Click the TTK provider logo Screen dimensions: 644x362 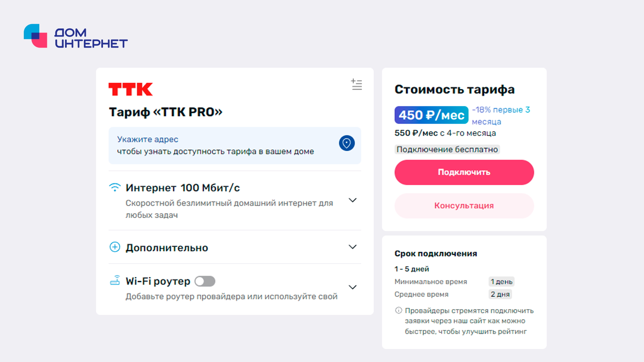click(x=130, y=89)
